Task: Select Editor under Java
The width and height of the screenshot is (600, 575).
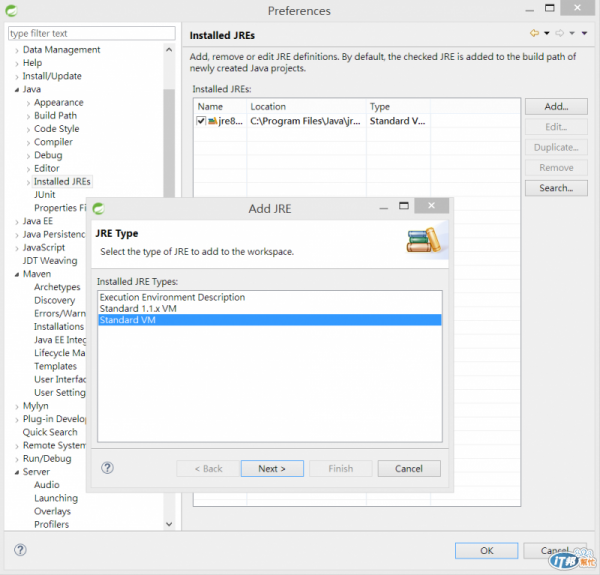Action: [47, 168]
